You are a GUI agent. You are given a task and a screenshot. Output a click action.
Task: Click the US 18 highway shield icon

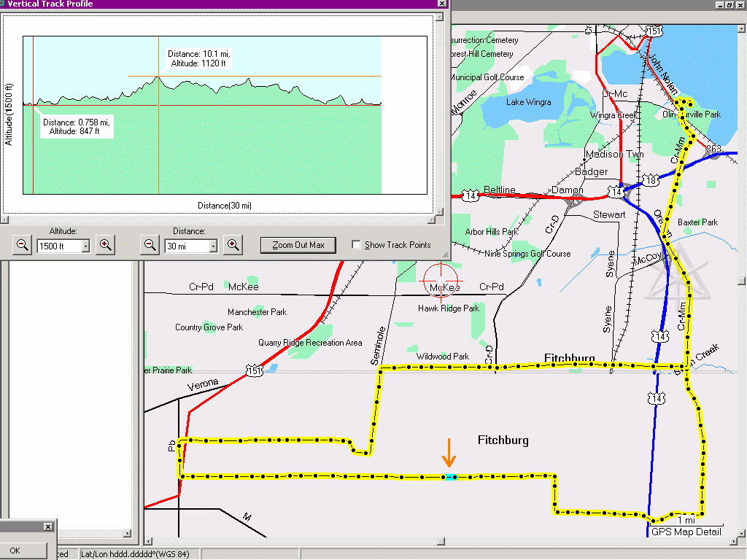(651, 180)
